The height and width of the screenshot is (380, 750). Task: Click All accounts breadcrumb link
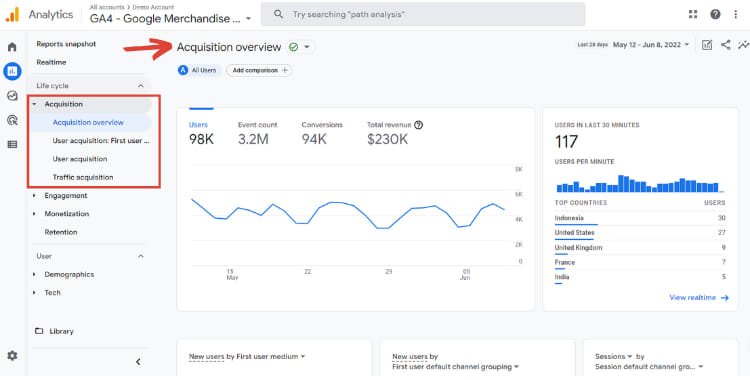click(x=106, y=7)
